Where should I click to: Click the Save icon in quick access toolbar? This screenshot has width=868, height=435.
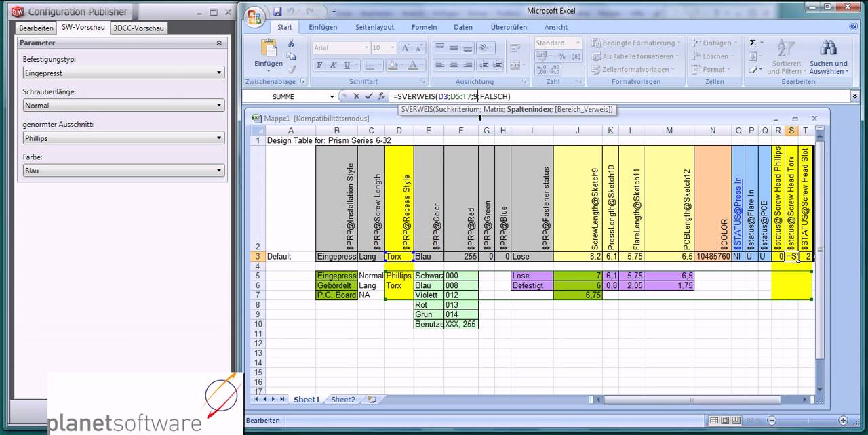277,12
